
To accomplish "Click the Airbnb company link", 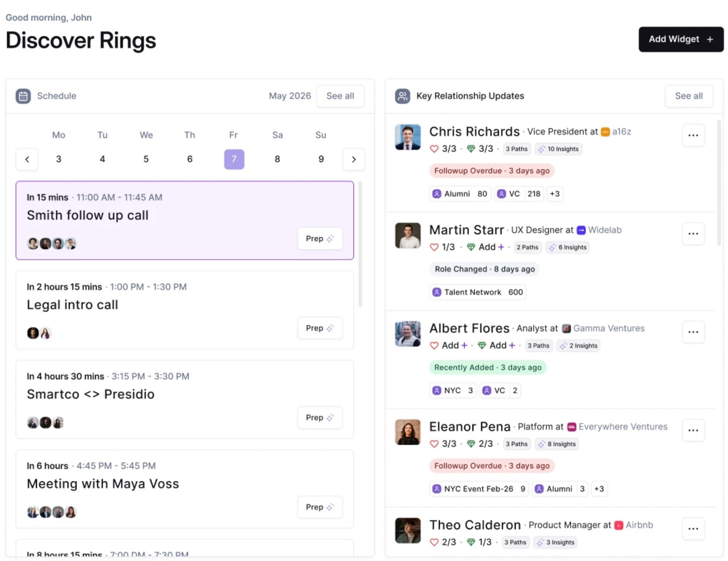I will point(634,525).
